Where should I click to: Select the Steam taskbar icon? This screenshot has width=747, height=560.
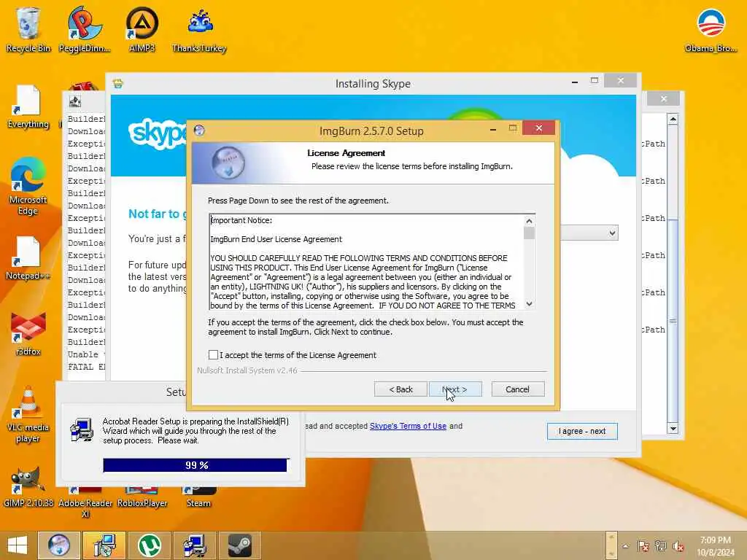click(240, 545)
